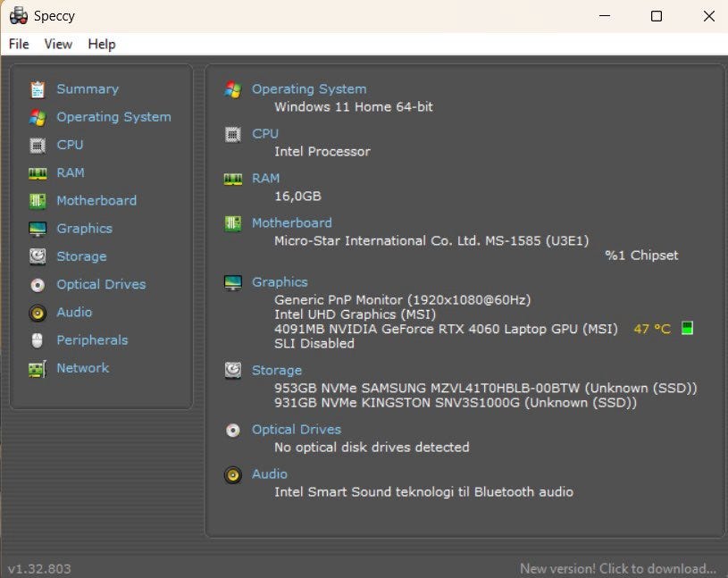Click the Audio speaker icon in sidebar

click(38, 313)
